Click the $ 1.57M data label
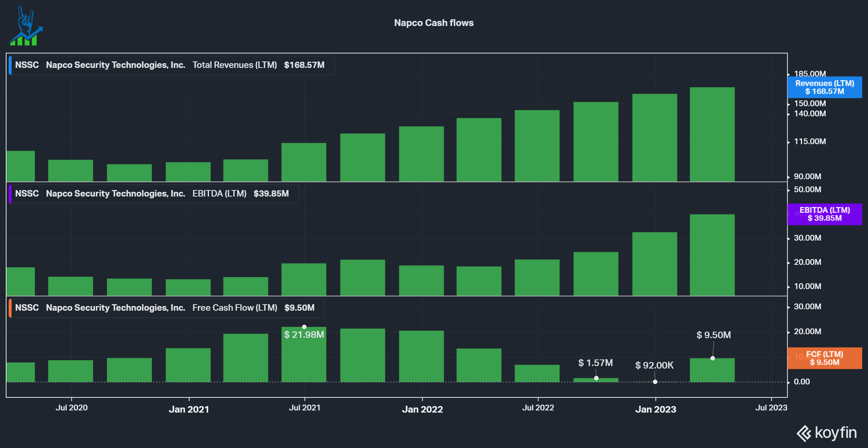Screen dimensions: 868x448 click(x=595, y=363)
